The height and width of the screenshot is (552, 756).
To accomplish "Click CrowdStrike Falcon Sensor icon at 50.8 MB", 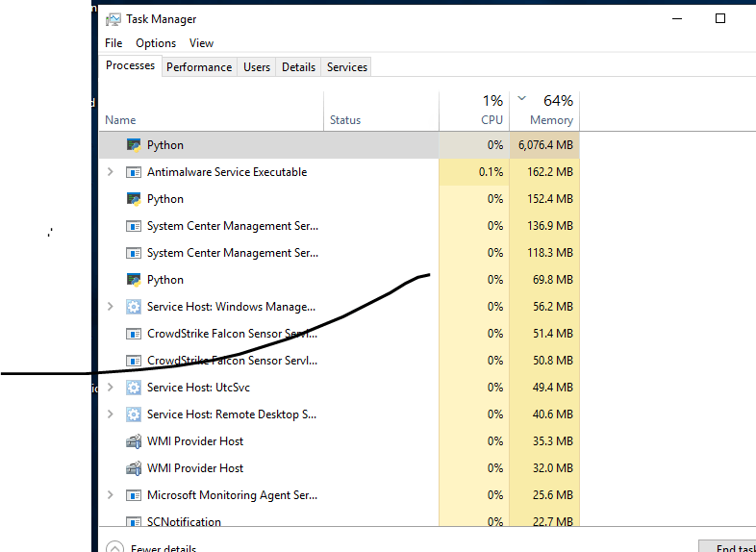I will tap(134, 361).
